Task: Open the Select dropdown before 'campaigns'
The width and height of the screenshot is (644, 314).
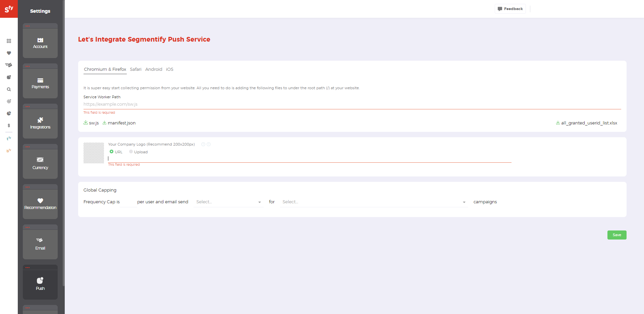Action: [x=374, y=202]
